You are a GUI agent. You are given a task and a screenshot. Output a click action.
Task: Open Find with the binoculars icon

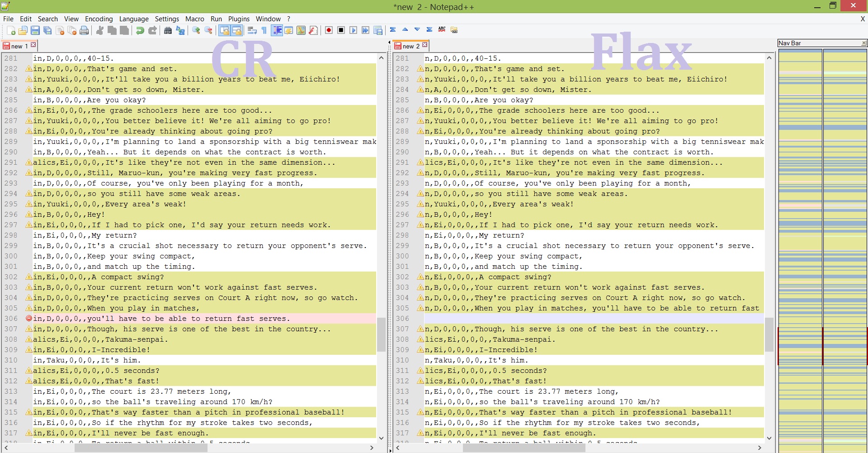click(168, 30)
